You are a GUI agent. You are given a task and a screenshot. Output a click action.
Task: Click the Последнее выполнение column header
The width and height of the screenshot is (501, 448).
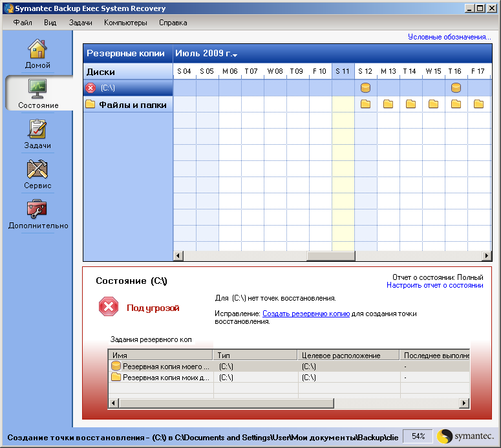(x=435, y=355)
